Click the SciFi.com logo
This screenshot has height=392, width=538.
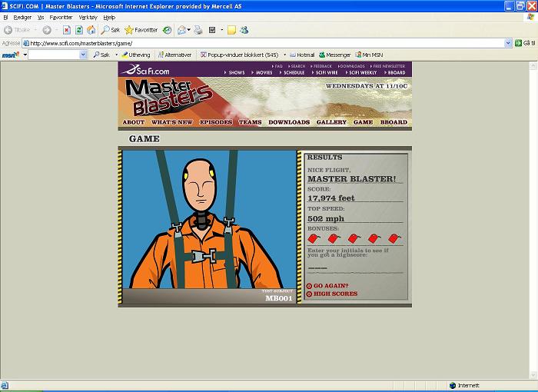click(145, 70)
